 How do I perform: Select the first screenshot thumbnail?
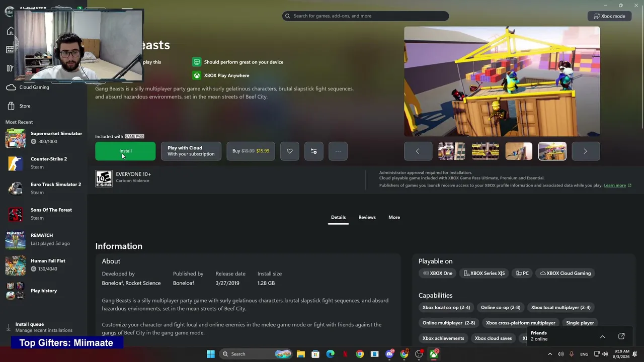pyautogui.click(x=452, y=151)
